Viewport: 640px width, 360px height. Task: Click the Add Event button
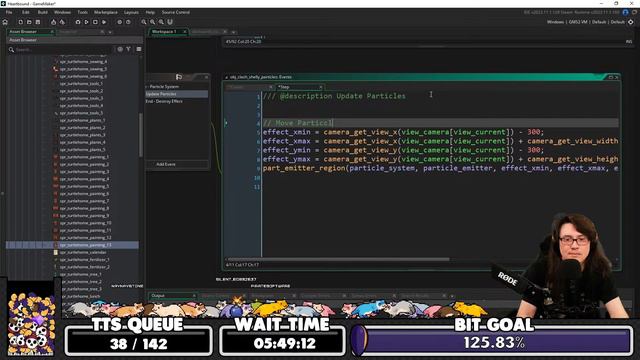coord(177,164)
